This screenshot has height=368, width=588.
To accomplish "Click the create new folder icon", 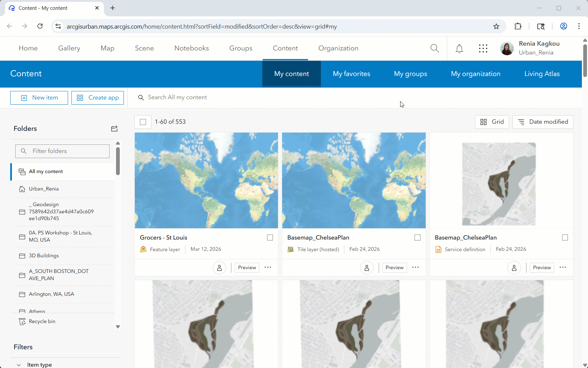I will coord(114,128).
